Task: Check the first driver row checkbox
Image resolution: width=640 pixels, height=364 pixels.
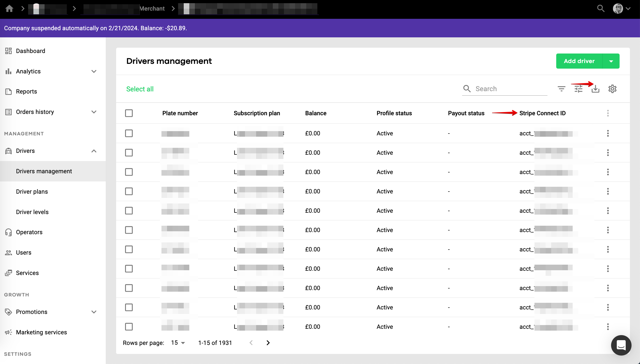Action: (x=129, y=133)
